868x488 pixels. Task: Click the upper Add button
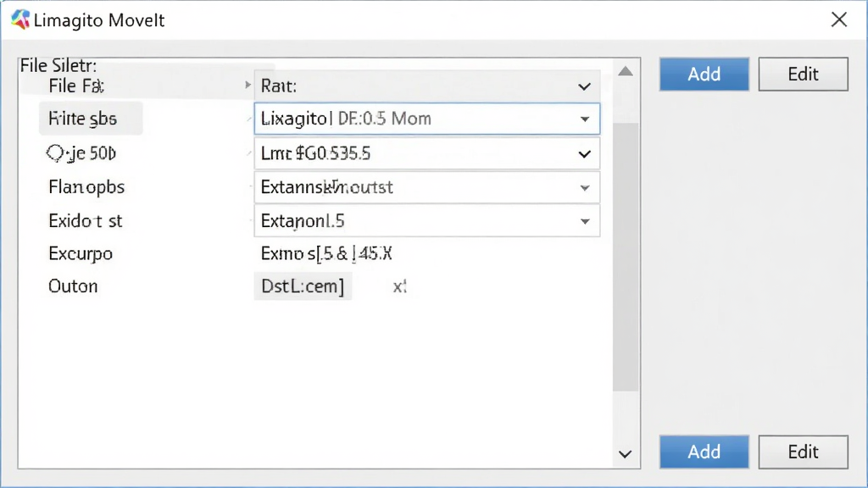(x=704, y=75)
